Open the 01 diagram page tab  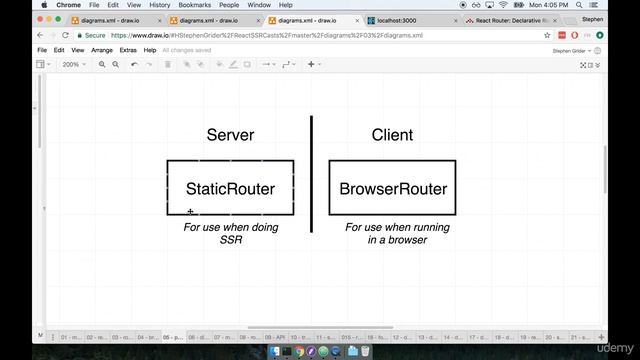71,337
